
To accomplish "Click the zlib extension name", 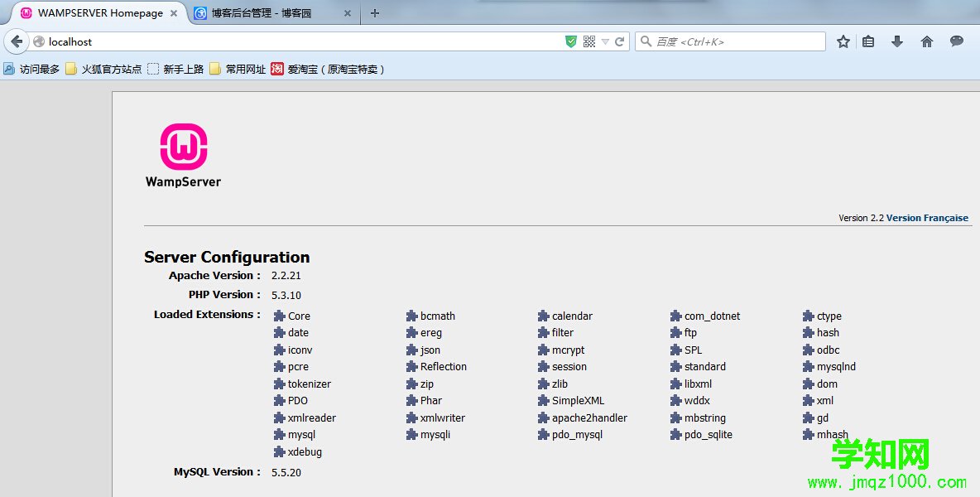I will click(x=560, y=384).
